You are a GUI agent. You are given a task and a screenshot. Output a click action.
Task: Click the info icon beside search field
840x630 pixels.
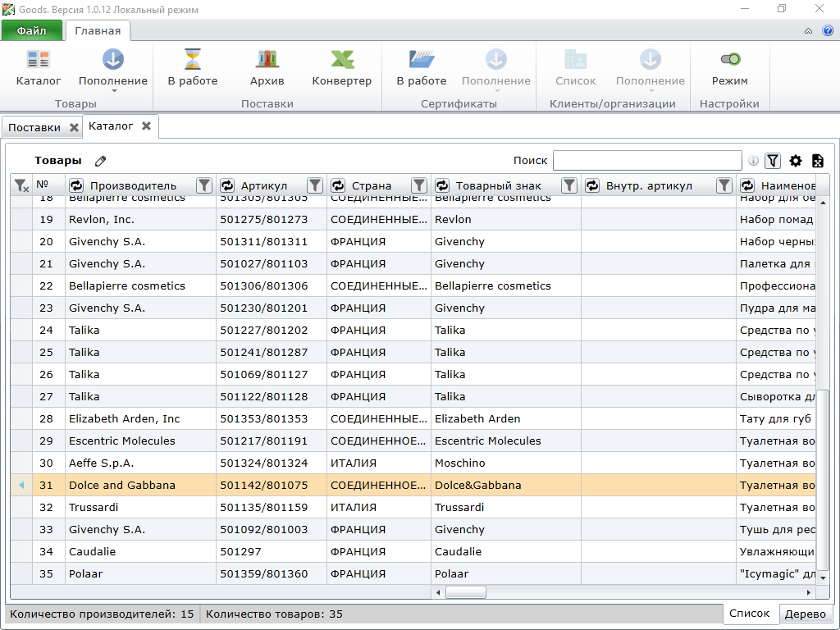tap(753, 161)
